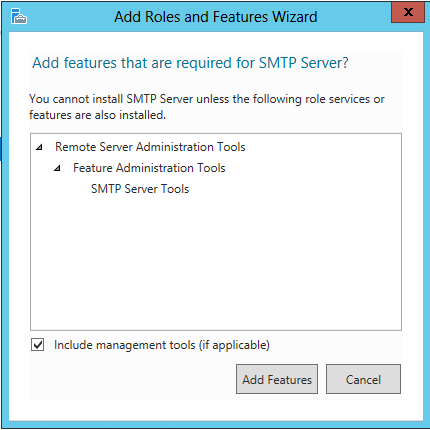Select the Feature Administration Tools item

click(149, 168)
